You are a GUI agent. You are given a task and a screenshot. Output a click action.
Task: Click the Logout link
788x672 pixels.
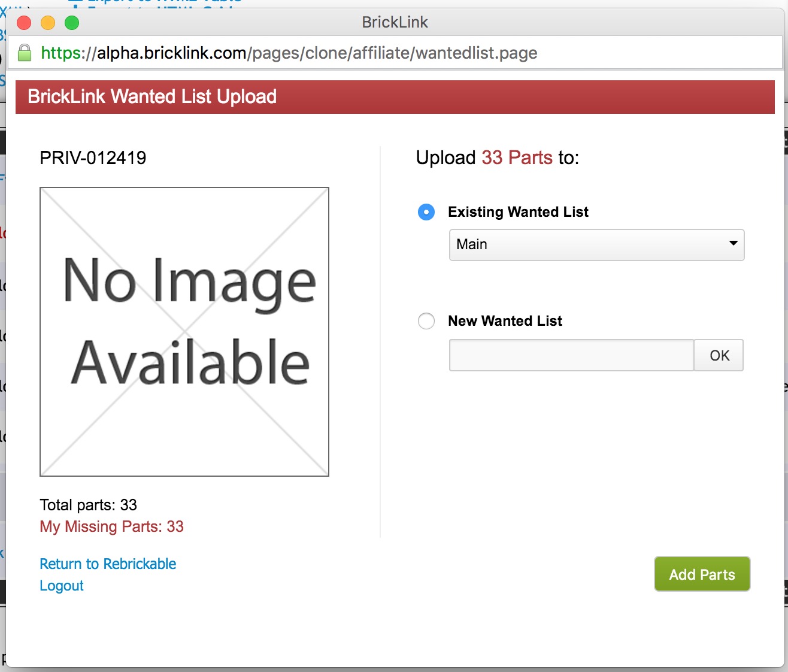point(62,586)
